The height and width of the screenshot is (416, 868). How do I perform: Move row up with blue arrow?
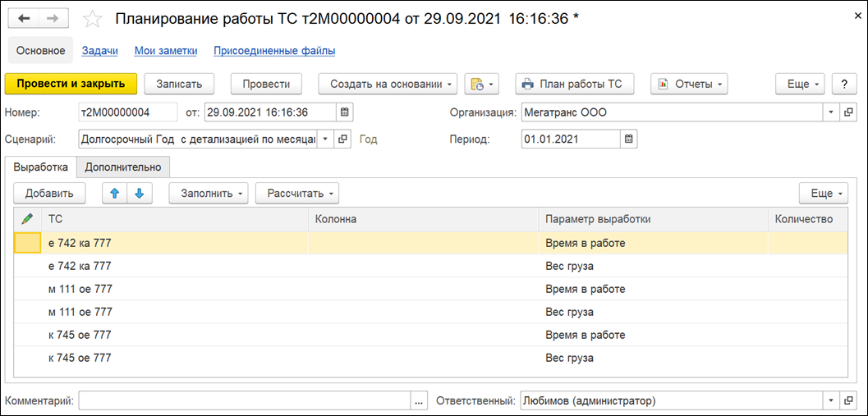click(x=115, y=194)
